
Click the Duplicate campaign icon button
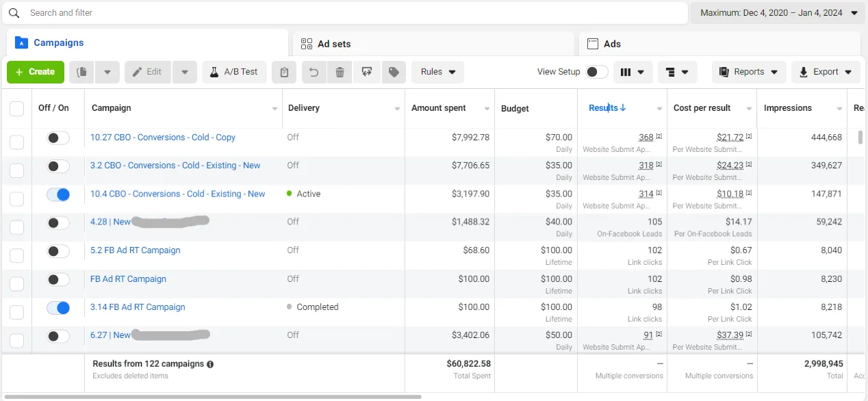(81, 72)
